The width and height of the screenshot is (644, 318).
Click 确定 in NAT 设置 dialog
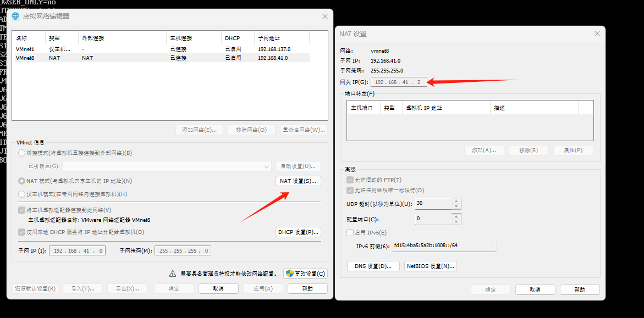[x=491, y=289]
